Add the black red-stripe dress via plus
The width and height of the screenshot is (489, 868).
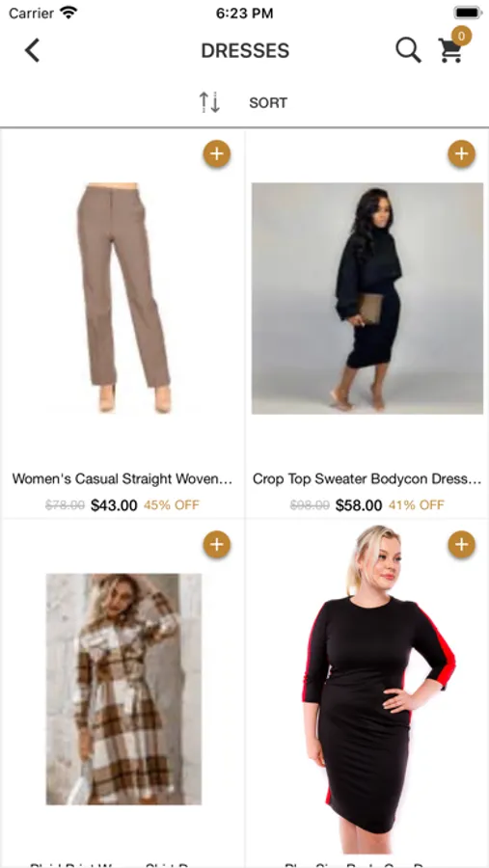tap(461, 545)
